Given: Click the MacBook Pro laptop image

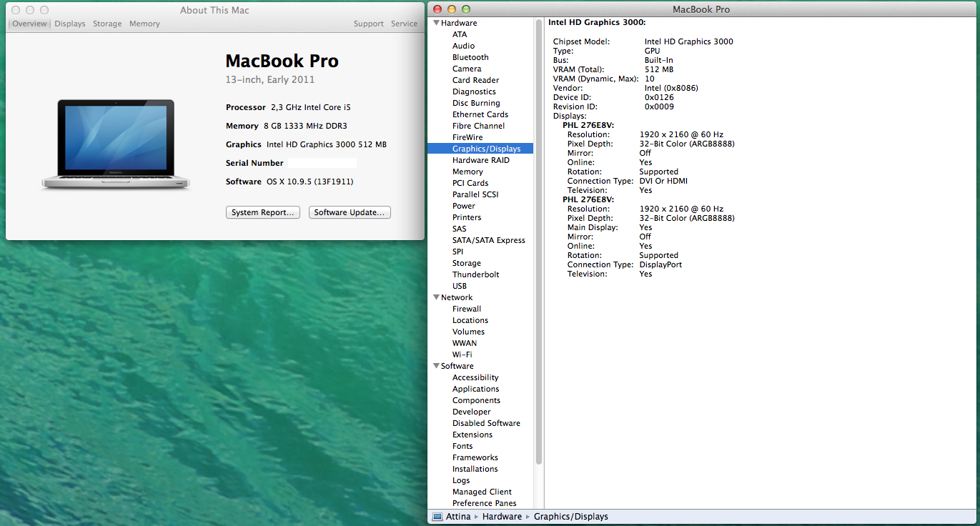Looking at the screenshot, I should tap(116, 144).
